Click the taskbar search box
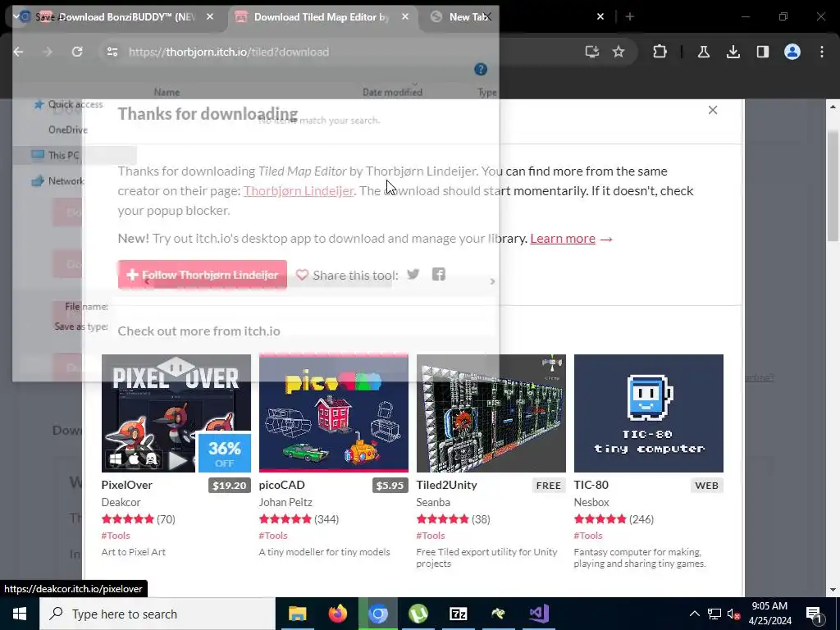 coord(157,614)
